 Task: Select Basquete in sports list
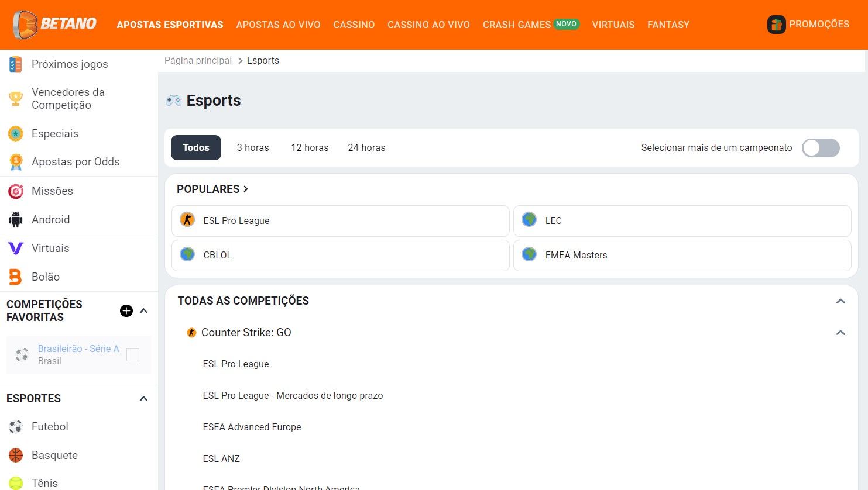coord(54,456)
